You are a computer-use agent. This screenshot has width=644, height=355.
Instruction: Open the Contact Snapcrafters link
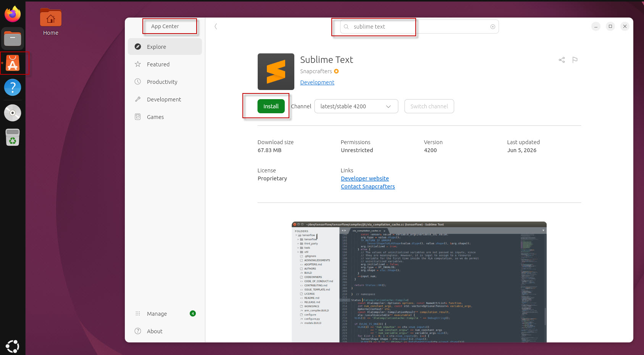point(368,186)
